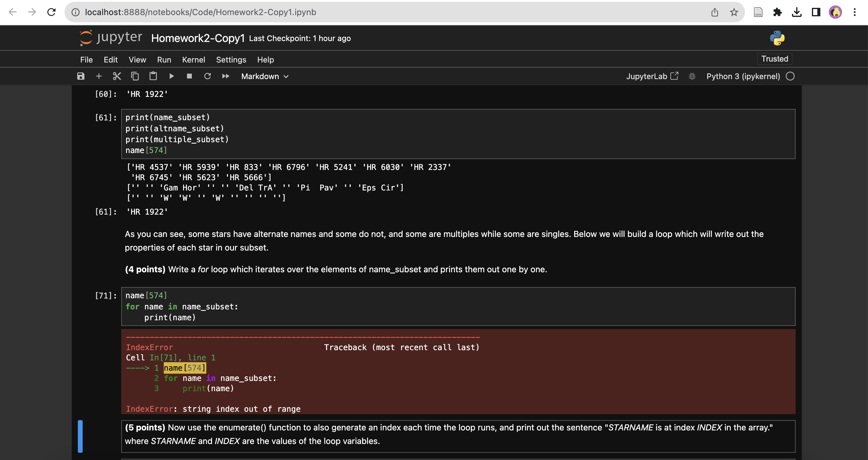The height and width of the screenshot is (460, 868).
Task: Click the save notebook icon
Action: (81, 76)
